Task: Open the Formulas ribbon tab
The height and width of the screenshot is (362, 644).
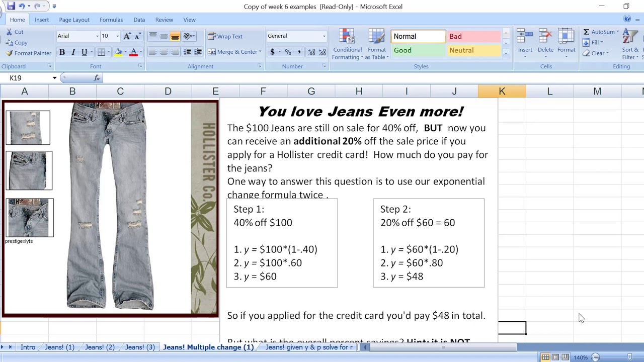Action: coord(111,20)
